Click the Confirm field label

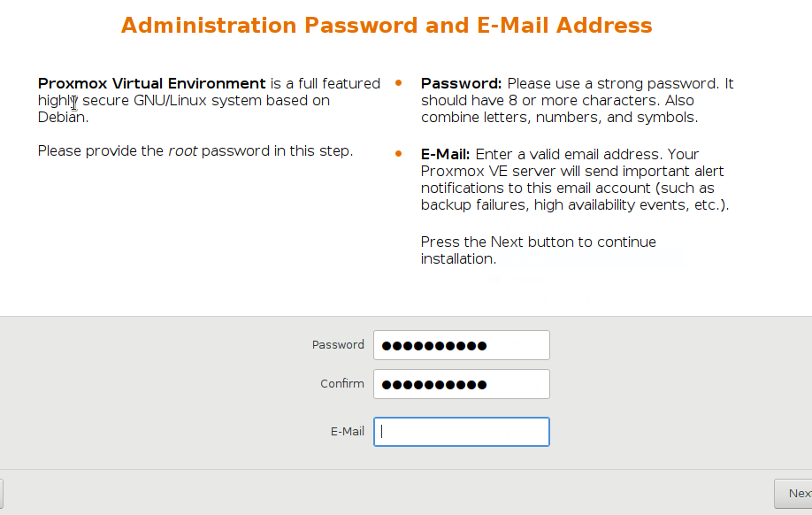pyautogui.click(x=342, y=384)
